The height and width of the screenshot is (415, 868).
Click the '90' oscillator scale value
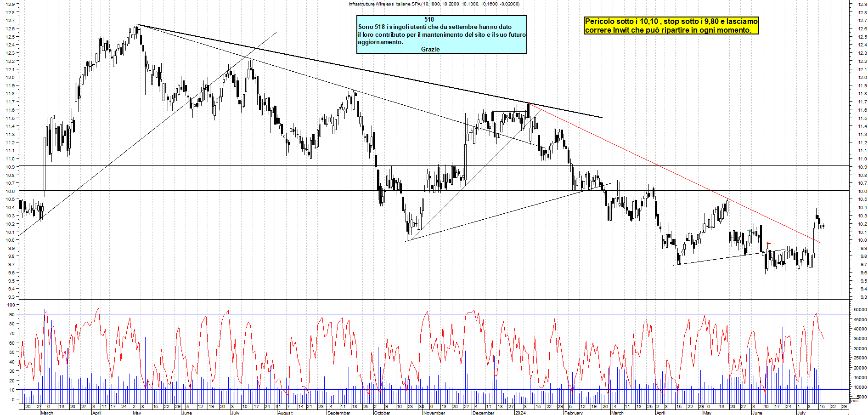point(12,314)
